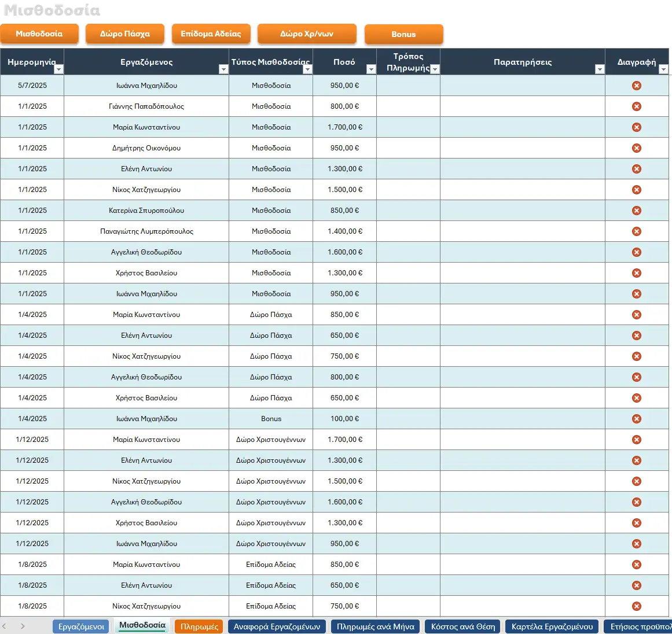Delete the Κατερίνα Σπυροπούλου row

(637, 211)
